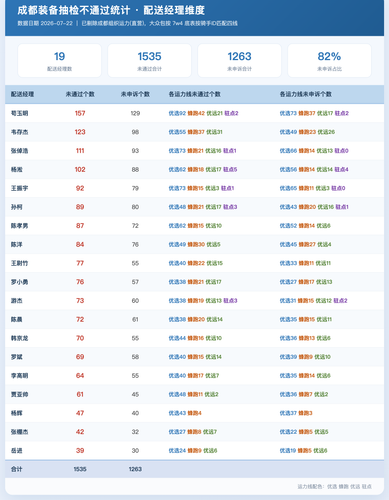
Task: Click the red failed count 42
Action: click(x=80, y=432)
